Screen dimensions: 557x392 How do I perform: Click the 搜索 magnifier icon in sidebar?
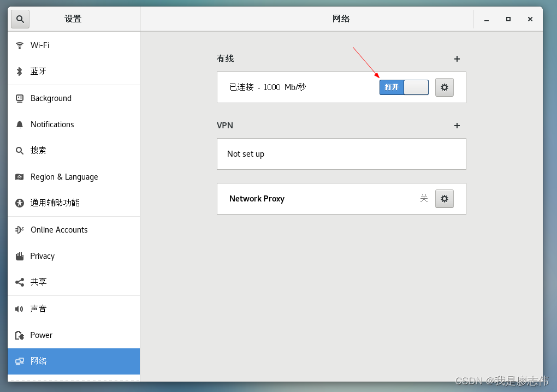[x=20, y=151]
